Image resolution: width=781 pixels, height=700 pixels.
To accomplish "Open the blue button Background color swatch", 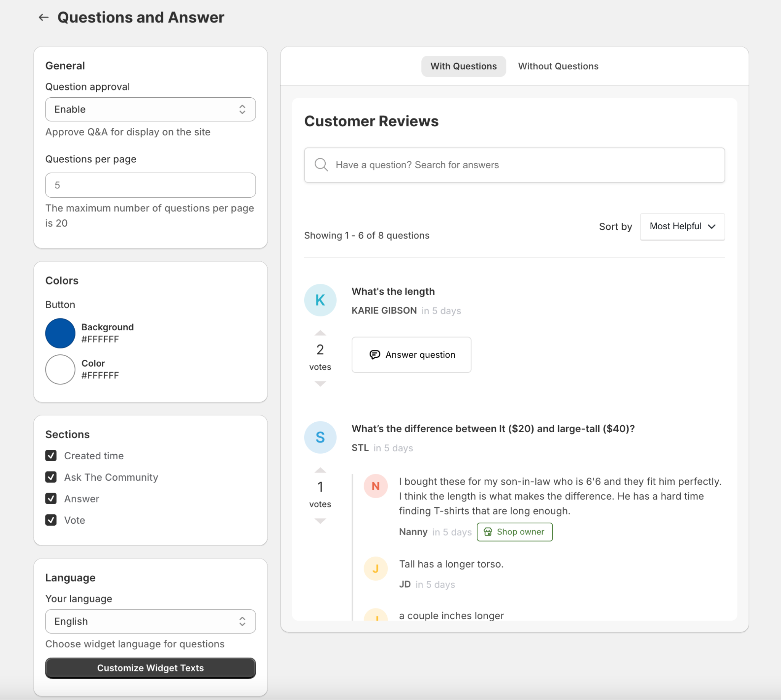I will [60, 333].
